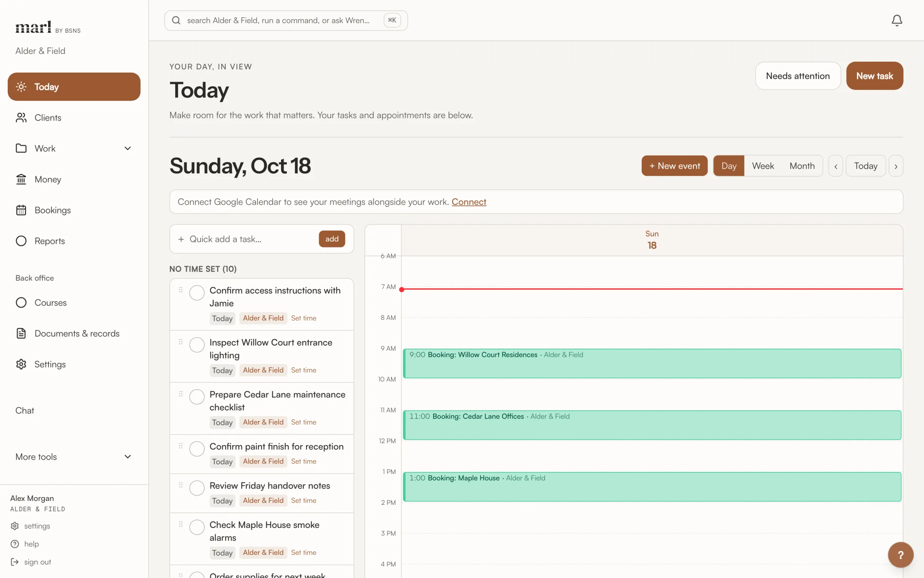Open Reports in sidebar
Viewport: 924px width, 578px height.
click(x=74, y=241)
